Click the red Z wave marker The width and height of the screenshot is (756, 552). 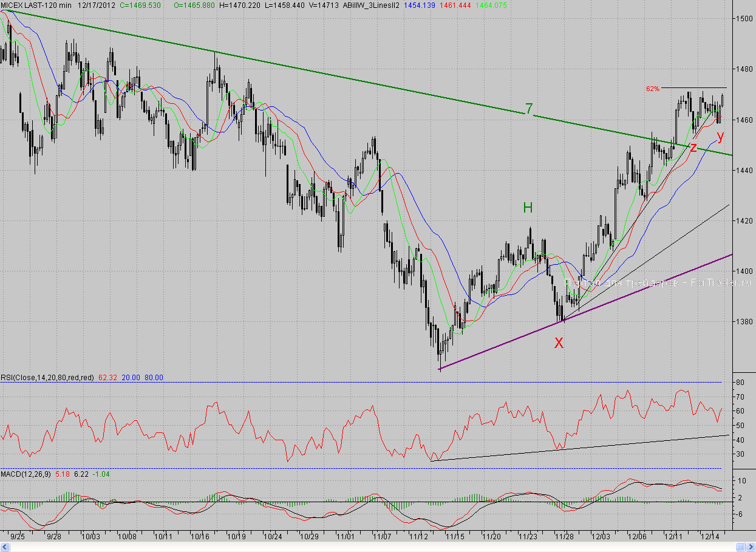click(693, 147)
